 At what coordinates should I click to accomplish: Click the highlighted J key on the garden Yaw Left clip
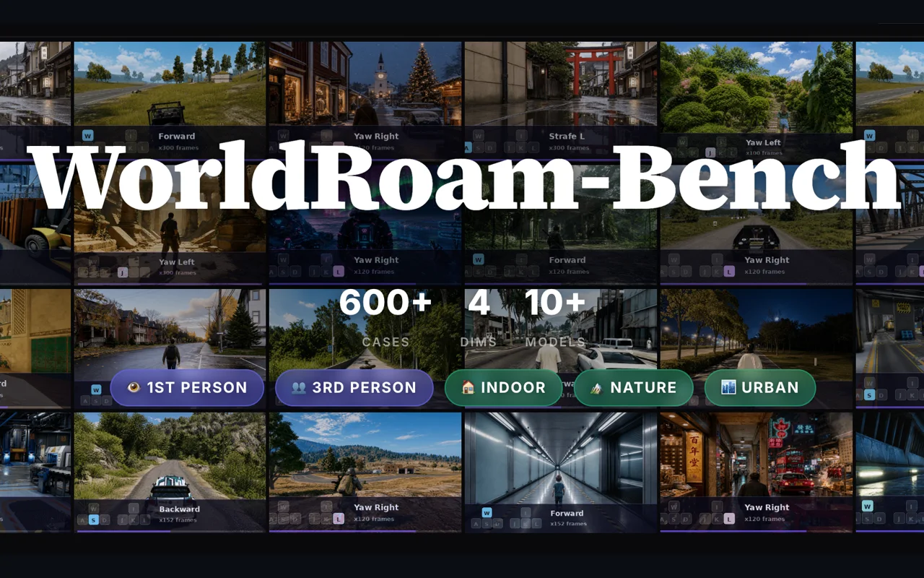(x=710, y=152)
